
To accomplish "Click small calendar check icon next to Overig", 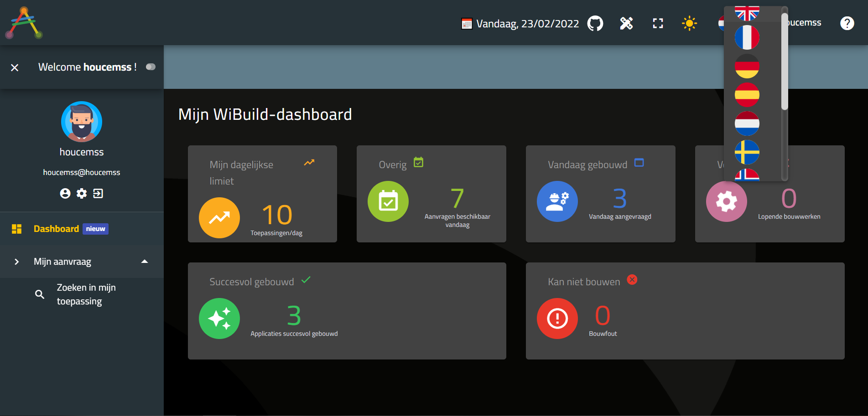I will [x=418, y=162].
